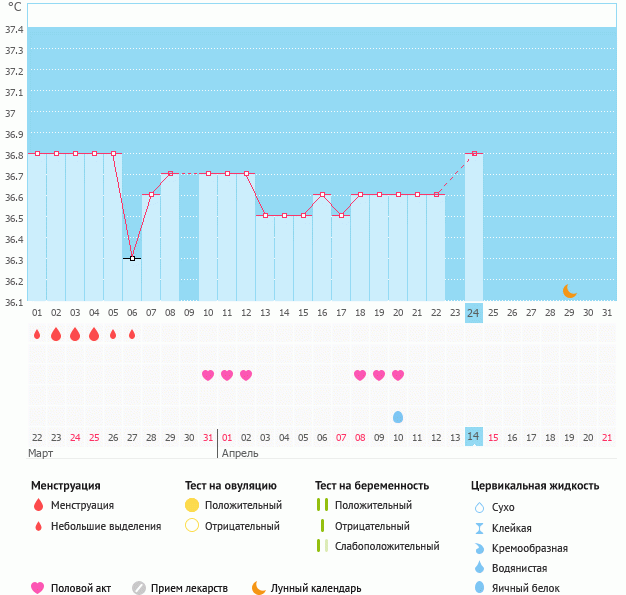This screenshot has width=626, height=595.
Task: Click the menstruation drop on cycle day 03
Action: coord(75,334)
